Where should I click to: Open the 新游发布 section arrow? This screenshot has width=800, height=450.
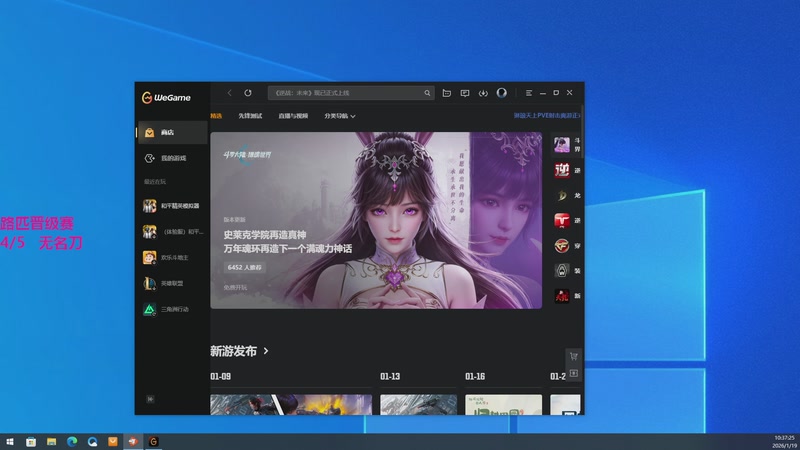tap(266, 351)
